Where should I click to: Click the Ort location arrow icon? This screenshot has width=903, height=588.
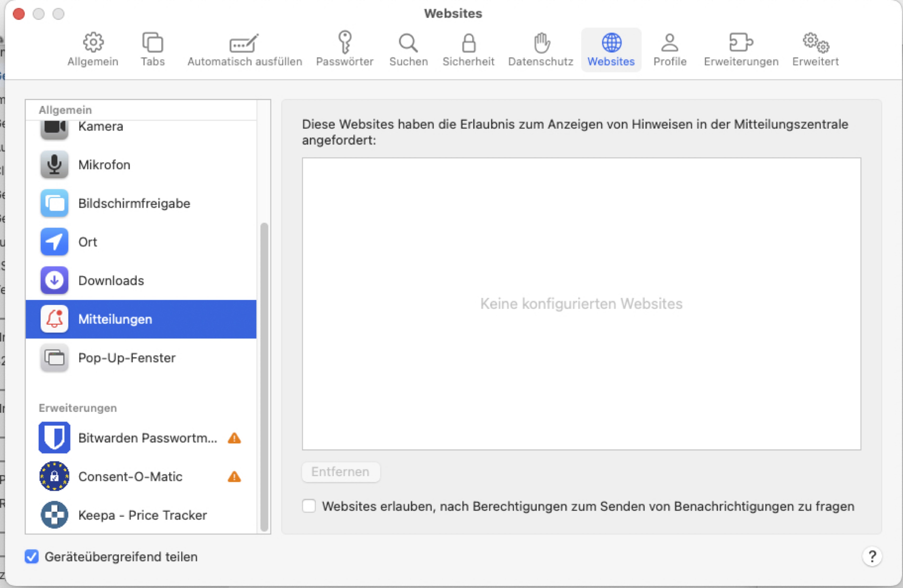coord(54,242)
